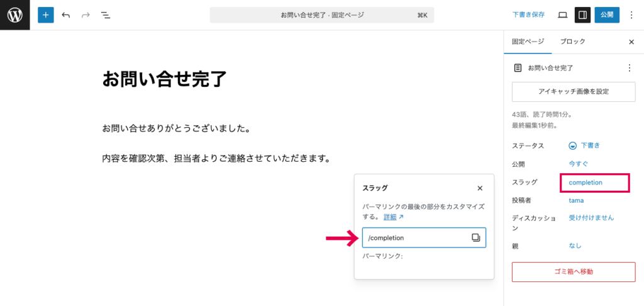Close the settings sidebar
This screenshot has width=644, height=306.
coord(631,42)
